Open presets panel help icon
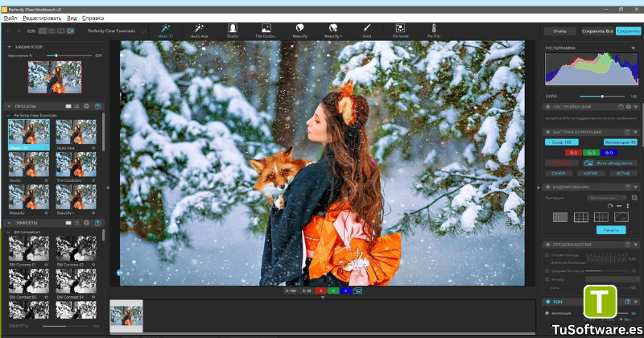 click(x=97, y=106)
